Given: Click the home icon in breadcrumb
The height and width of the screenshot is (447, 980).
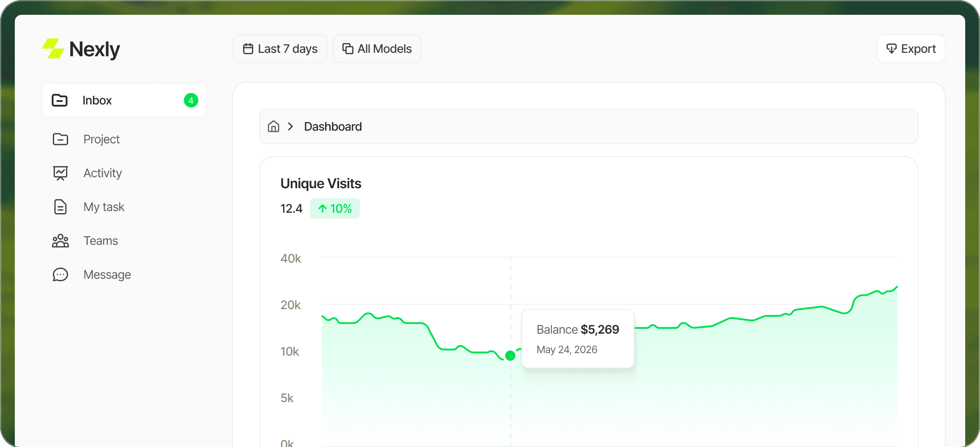Looking at the screenshot, I should pos(274,126).
